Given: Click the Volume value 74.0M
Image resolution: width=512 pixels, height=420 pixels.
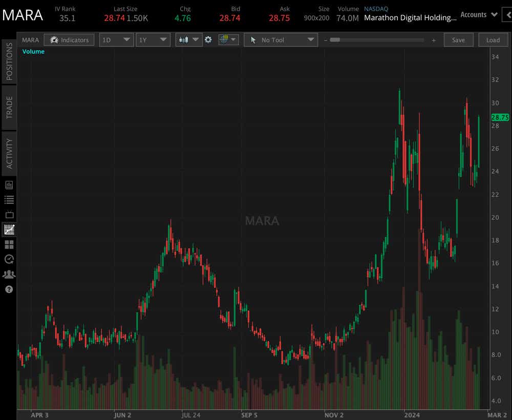Looking at the screenshot, I should click(348, 18).
